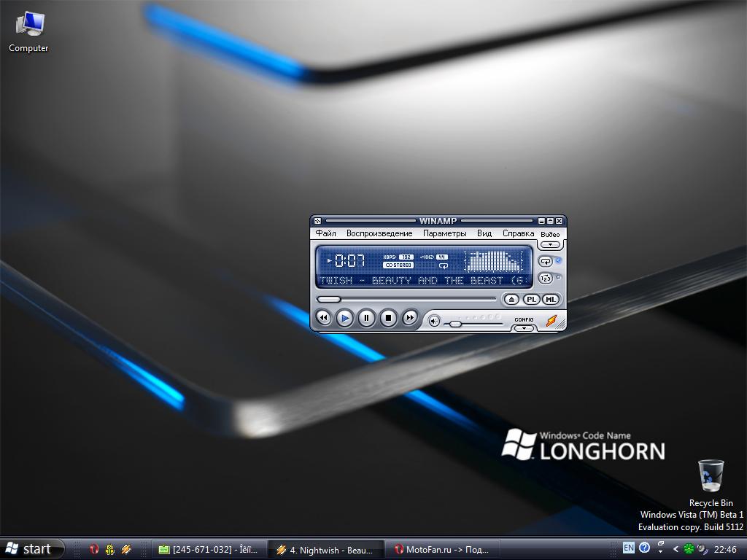The height and width of the screenshot is (560, 747).
Task: Skip to previous track
Action: click(x=323, y=318)
